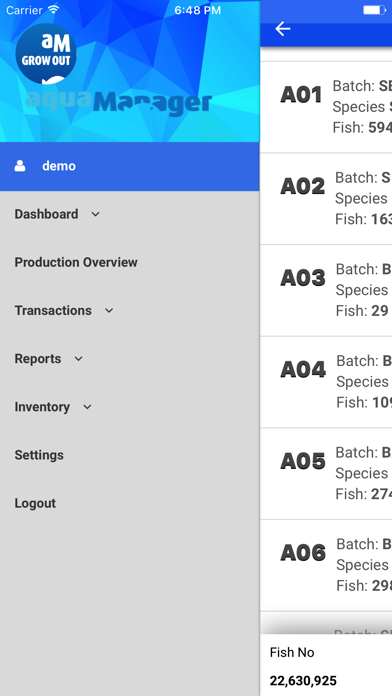Select the A02 cage entry

(326, 198)
